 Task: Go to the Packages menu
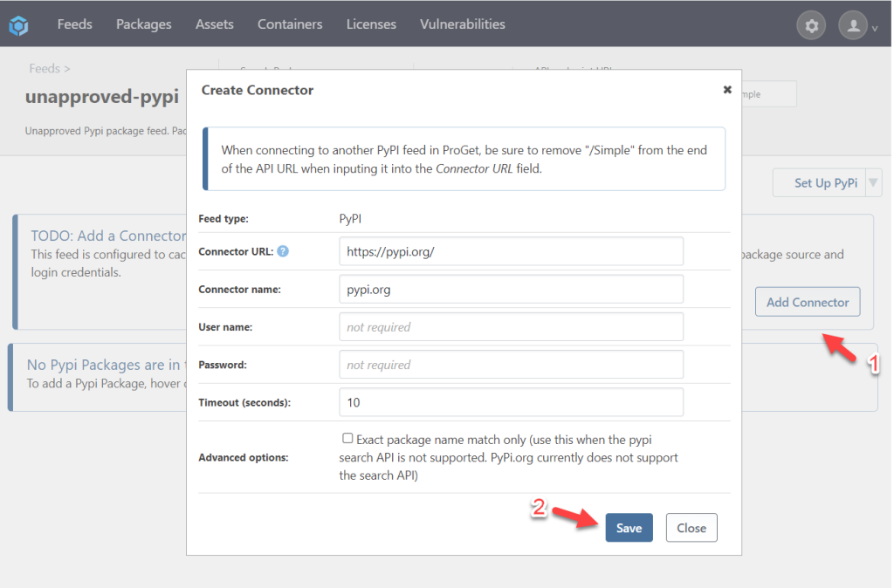143,24
